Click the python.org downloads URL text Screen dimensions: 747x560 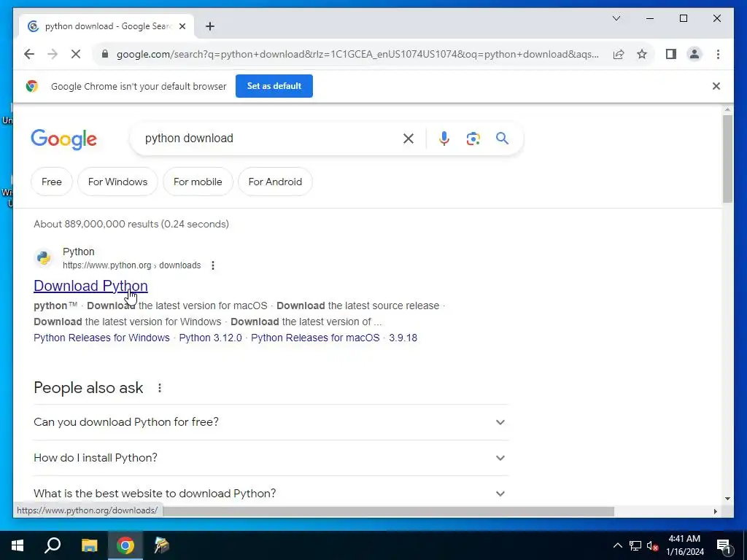pyautogui.click(x=131, y=265)
